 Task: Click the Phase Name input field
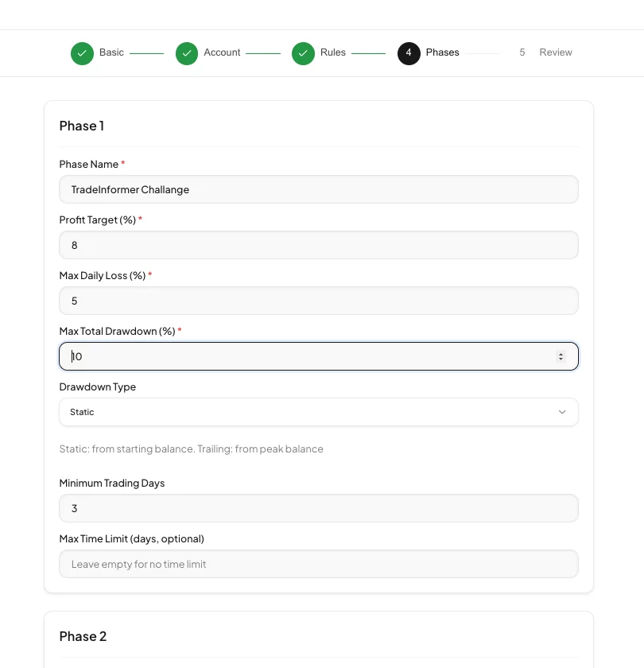tap(318, 189)
